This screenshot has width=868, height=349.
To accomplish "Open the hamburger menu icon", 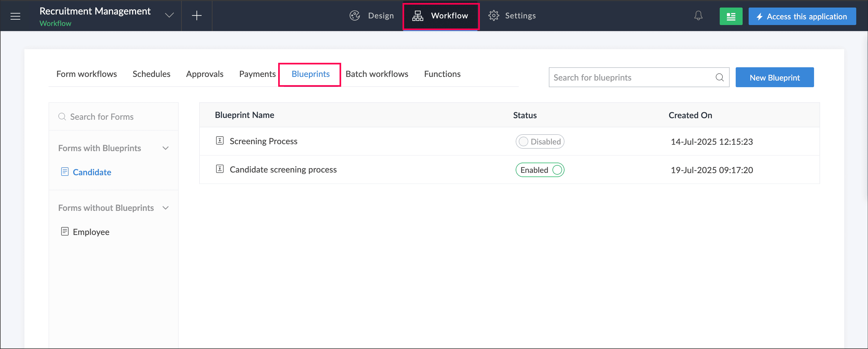I will click(15, 16).
